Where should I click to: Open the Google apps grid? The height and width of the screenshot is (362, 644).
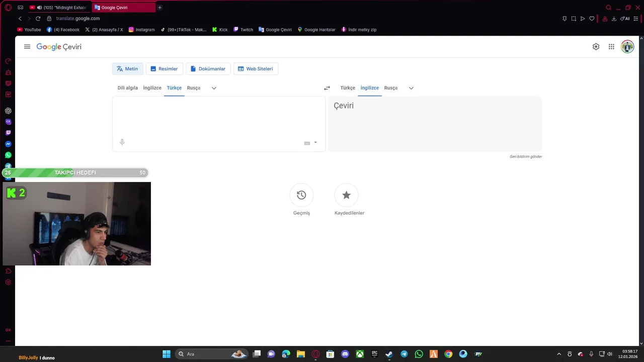pyautogui.click(x=611, y=47)
